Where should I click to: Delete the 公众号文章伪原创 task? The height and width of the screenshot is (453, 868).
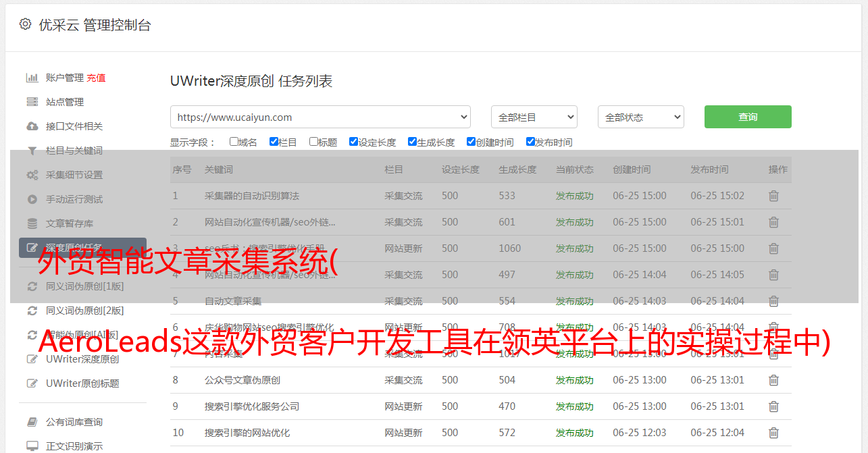773,380
